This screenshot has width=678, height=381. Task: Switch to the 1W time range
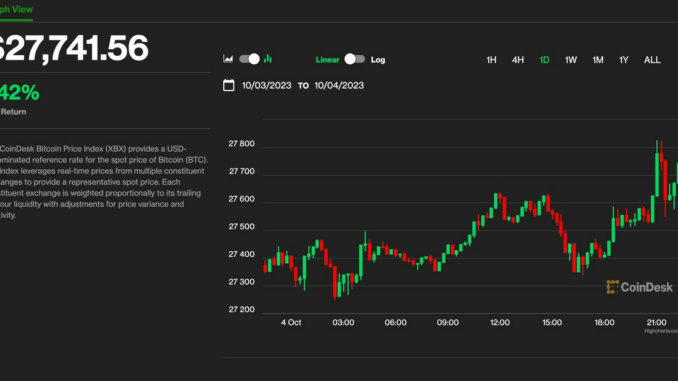(x=571, y=60)
